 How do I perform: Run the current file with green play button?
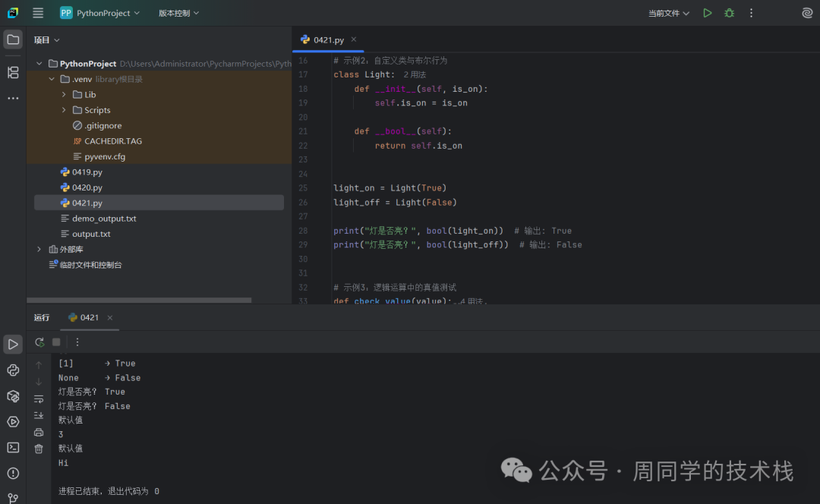[708, 13]
